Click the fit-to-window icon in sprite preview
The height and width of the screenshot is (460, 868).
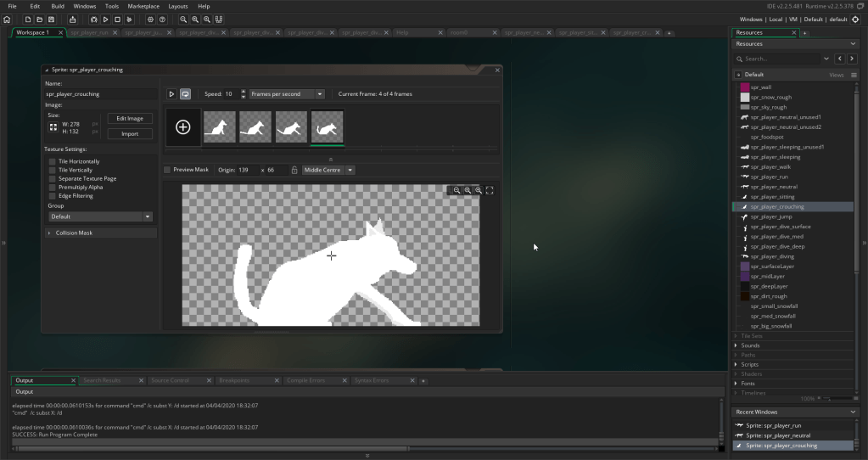pyautogui.click(x=490, y=190)
